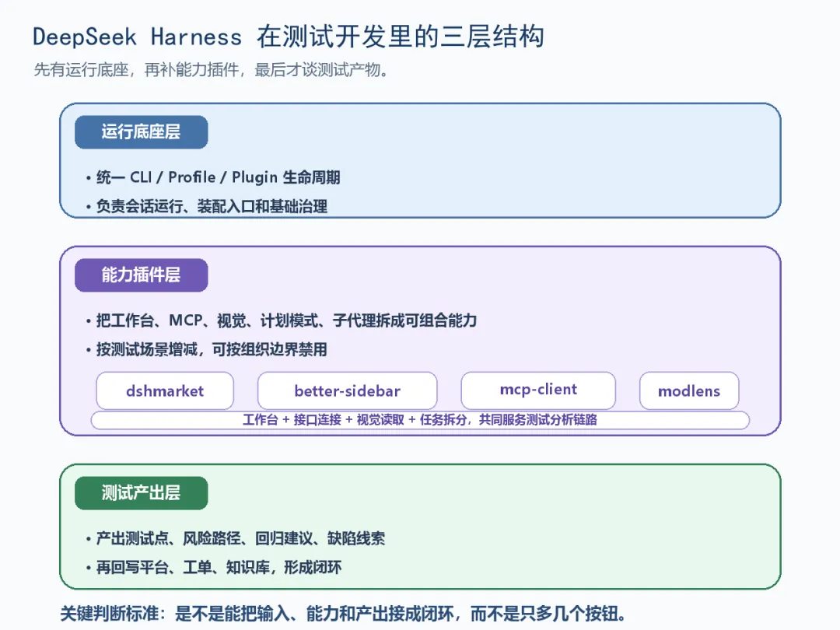840x630 pixels.
Task: Select the mcp-client plugin pill
Action: [x=538, y=390]
